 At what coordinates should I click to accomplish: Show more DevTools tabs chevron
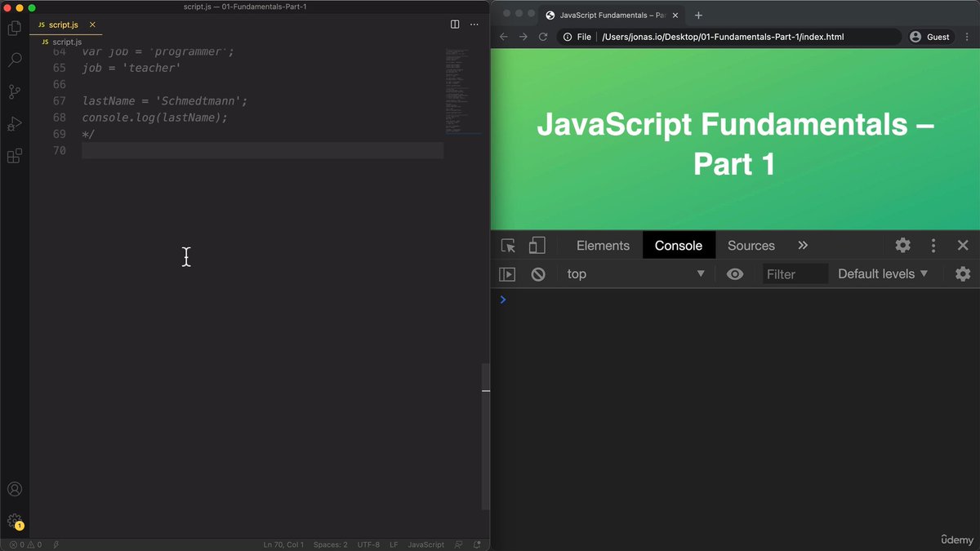(803, 246)
